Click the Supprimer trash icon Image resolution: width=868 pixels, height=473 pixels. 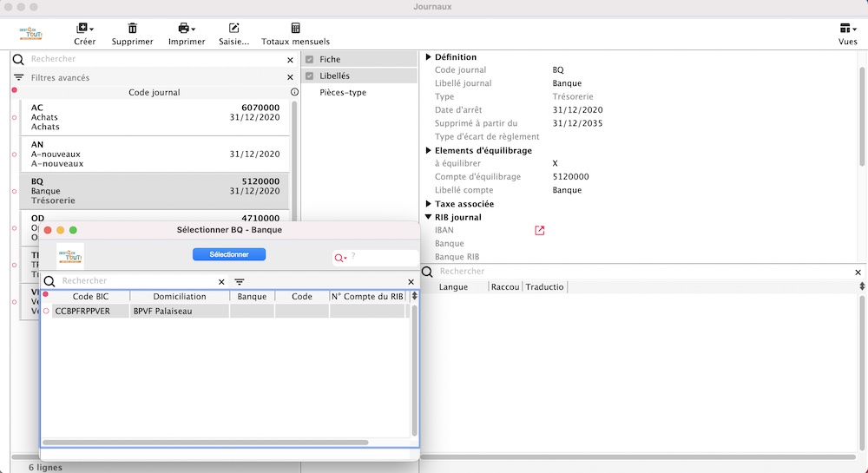click(x=132, y=29)
